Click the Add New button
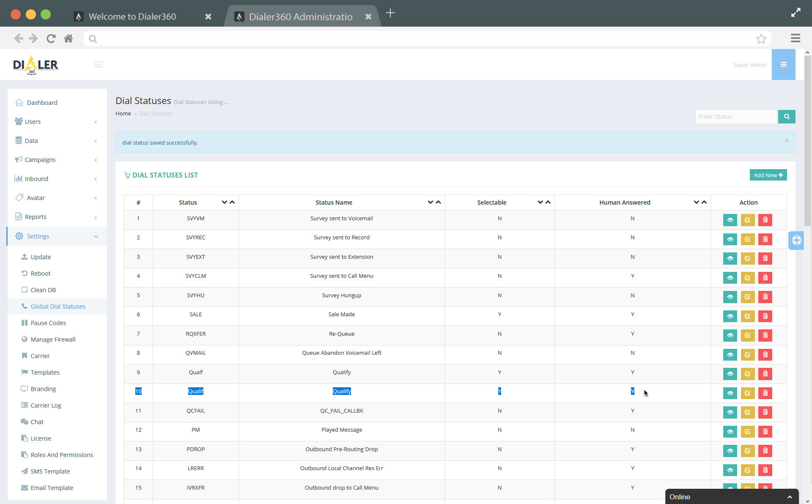The width and height of the screenshot is (812, 504). 768,175
